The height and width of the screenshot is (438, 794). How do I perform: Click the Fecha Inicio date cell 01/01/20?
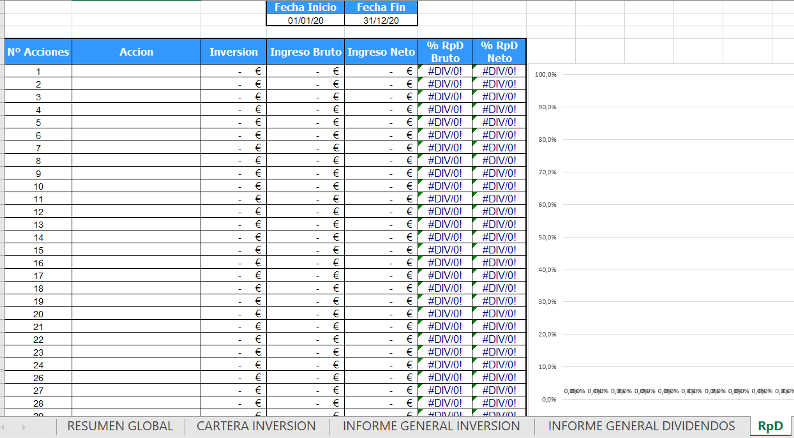(305, 20)
